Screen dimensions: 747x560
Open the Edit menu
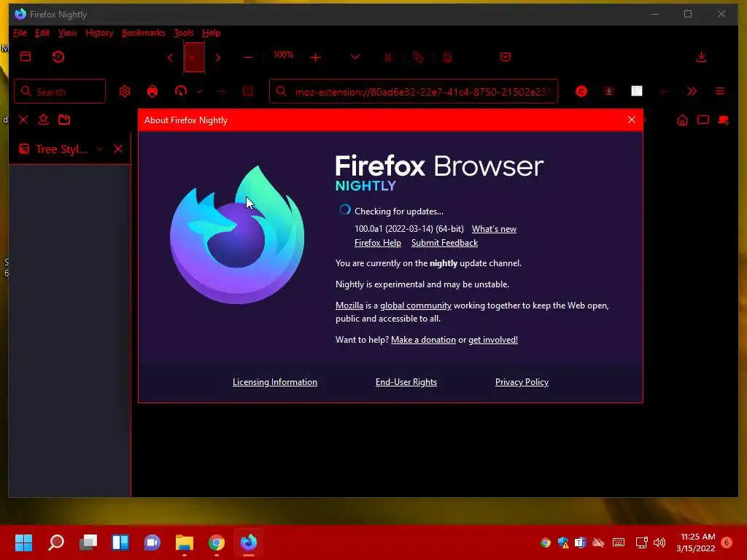[42, 33]
